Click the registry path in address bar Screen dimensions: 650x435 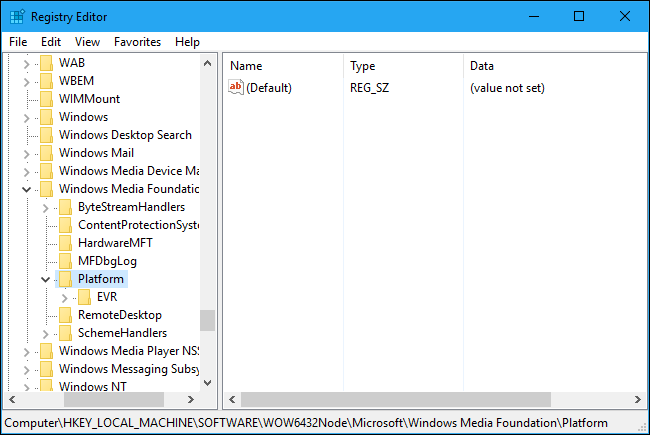click(306, 423)
